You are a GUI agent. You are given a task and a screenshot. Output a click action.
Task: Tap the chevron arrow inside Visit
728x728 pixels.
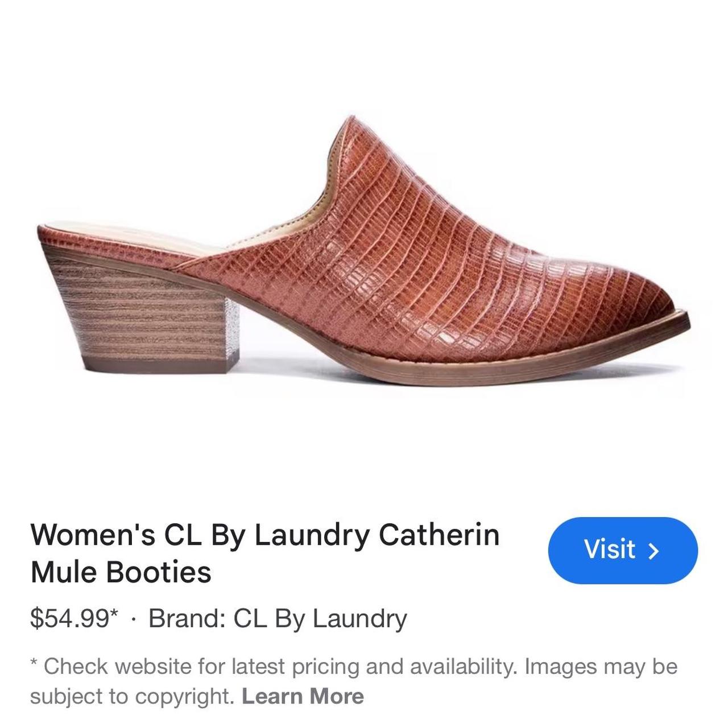(654, 551)
